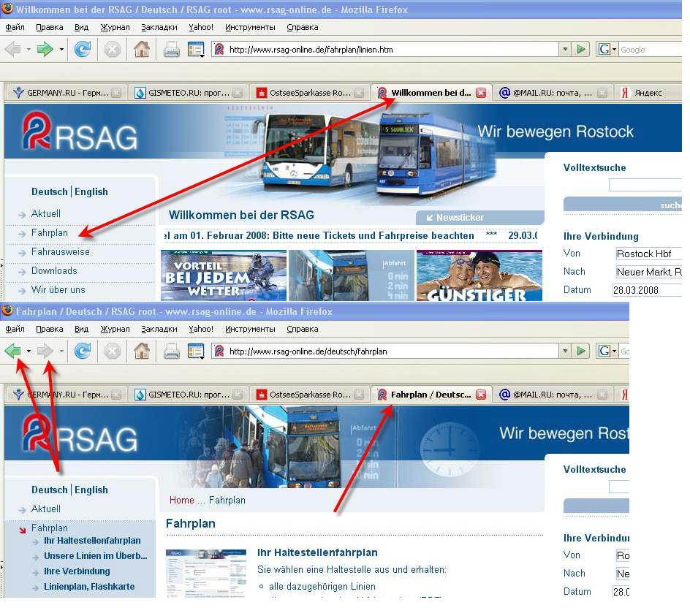Click Home breadcrumb on the Fahrplan page
Screen dimensions: 690x616
coord(182,501)
